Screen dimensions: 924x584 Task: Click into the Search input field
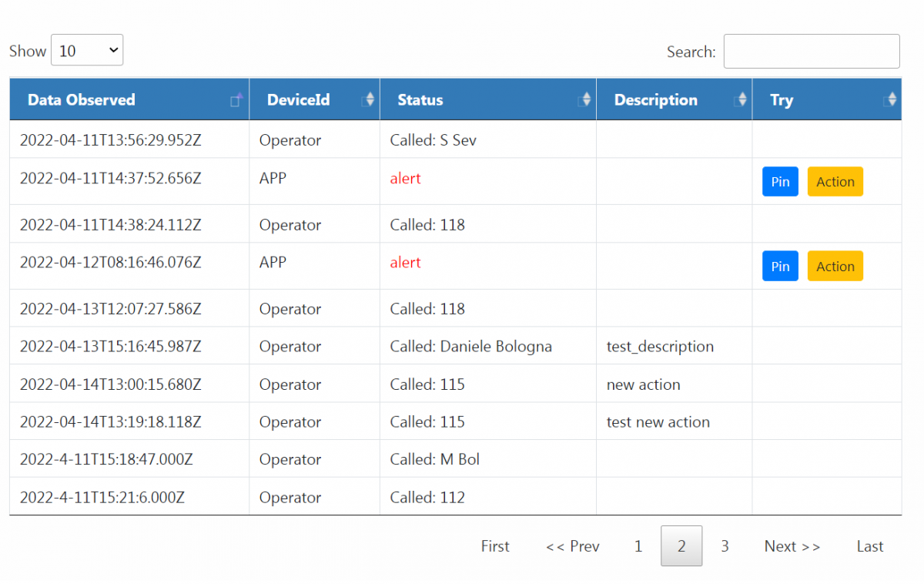point(812,52)
